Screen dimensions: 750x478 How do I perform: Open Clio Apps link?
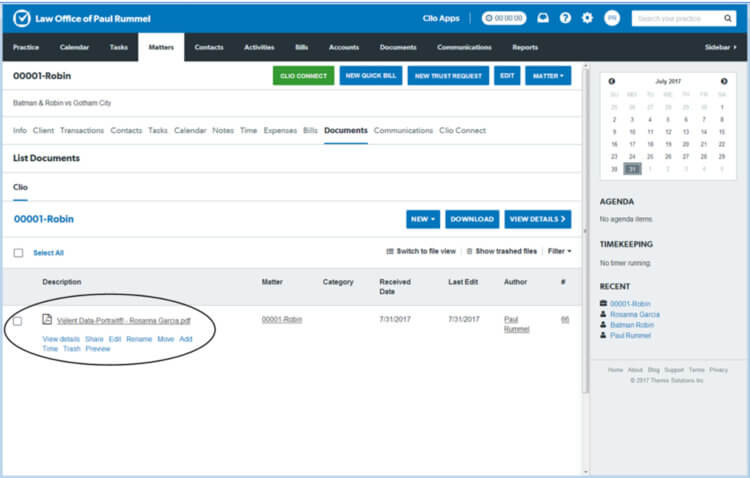coord(441,18)
